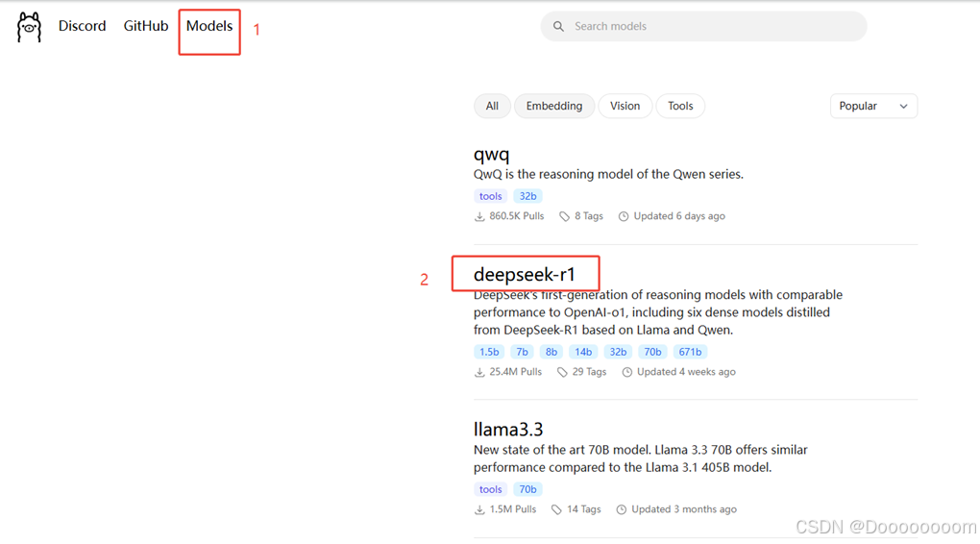The width and height of the screenshot is (980, 544).
Task: Click the download icon beside 860.5K Pulls
Action: [479, 216]
